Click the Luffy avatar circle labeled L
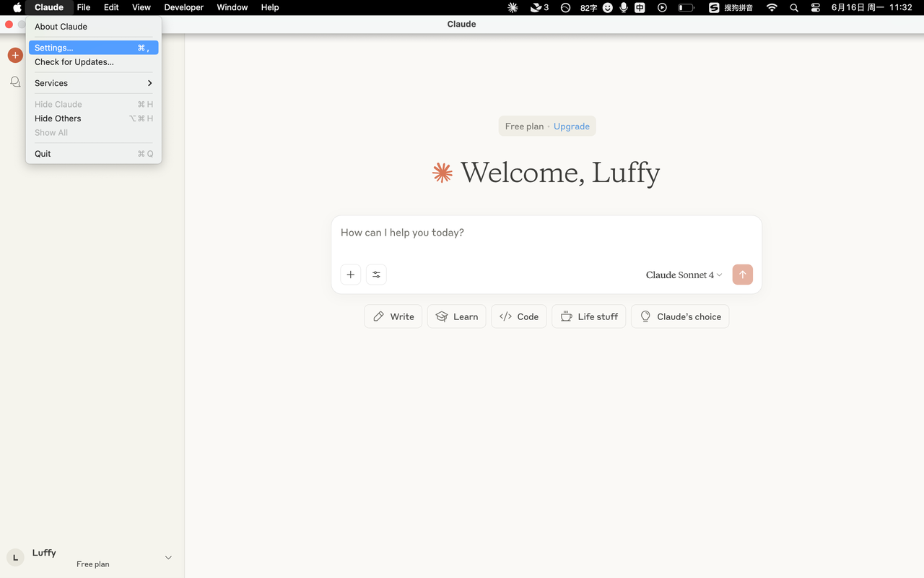Viewport: 924px width, 578px height. 15,558
